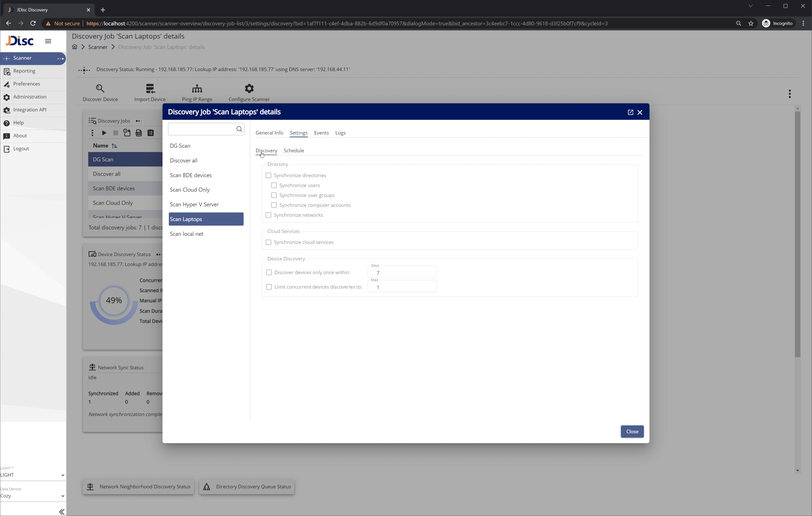The height and width of the screenshot is (516, 812).
Task: Click the job search field in the dialog
Action: [202, 129]
